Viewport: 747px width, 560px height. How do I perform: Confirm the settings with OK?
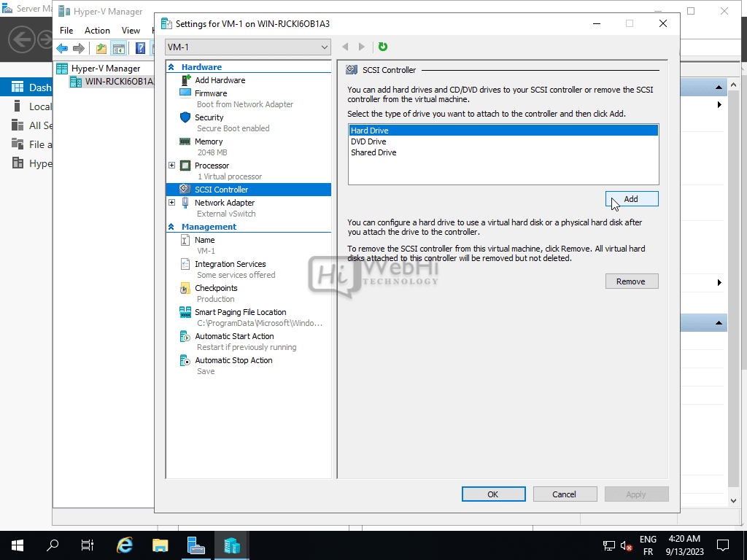(494, 494)
